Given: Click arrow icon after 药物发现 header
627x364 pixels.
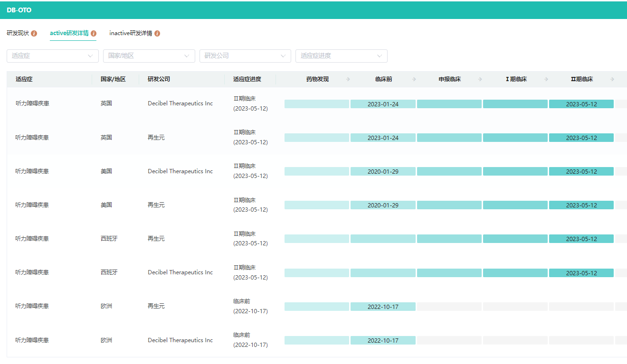Looking at the screenshot, I should point(348,79).
